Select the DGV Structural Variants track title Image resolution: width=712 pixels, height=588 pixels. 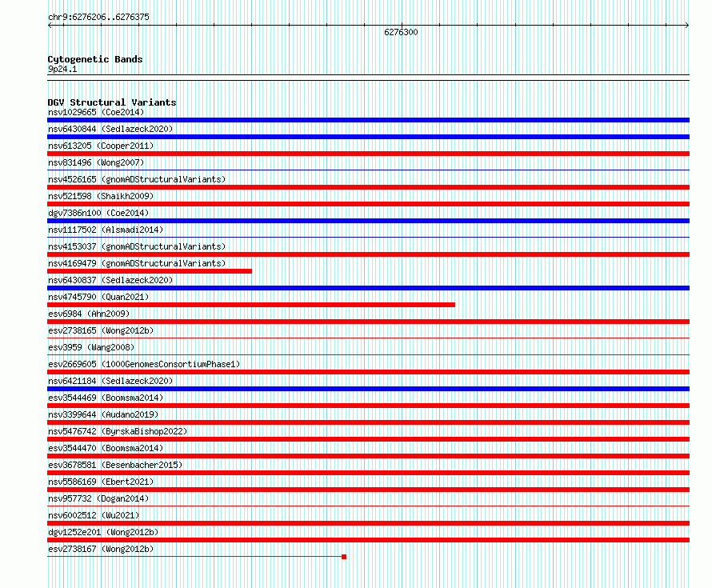pos(112,102)
